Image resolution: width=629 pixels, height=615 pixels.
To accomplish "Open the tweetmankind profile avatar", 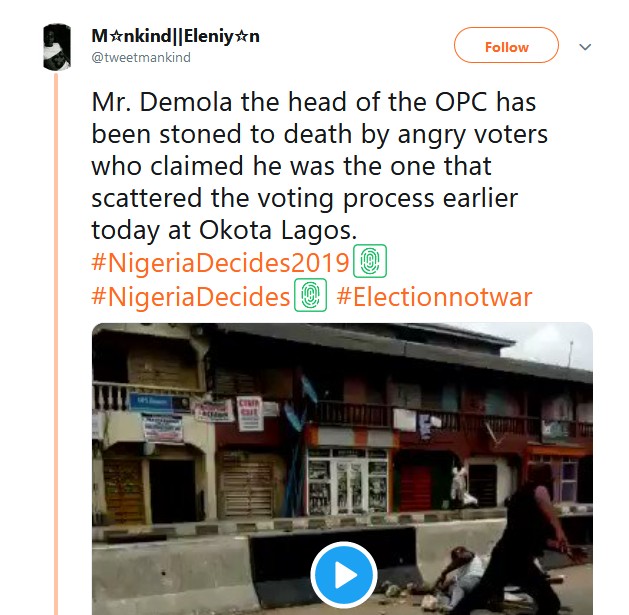I will [x=59, y=46].
